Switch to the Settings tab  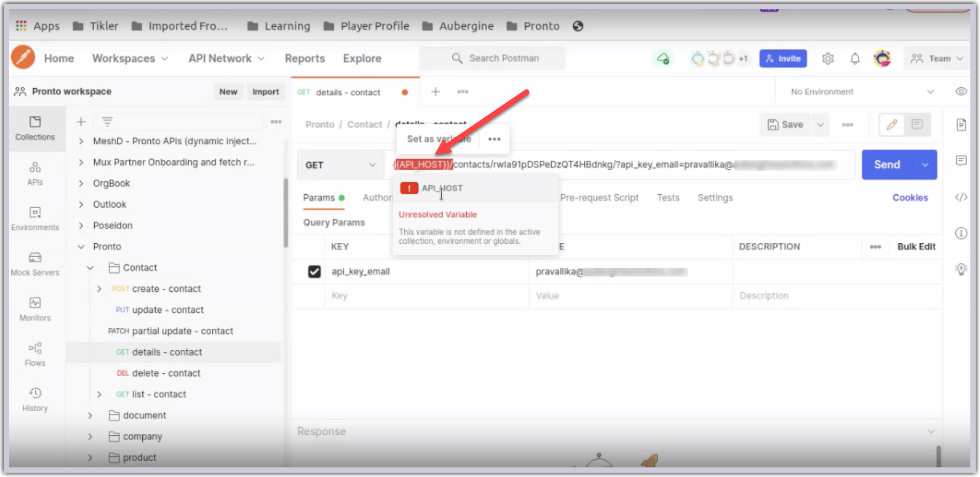tap(715, 198)
